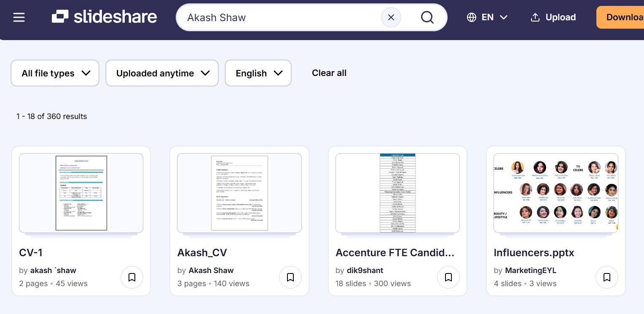This screenshot has width=644, height=314.
Task: Visit author akash `shaw profile
Action: [x=53, y=271]
